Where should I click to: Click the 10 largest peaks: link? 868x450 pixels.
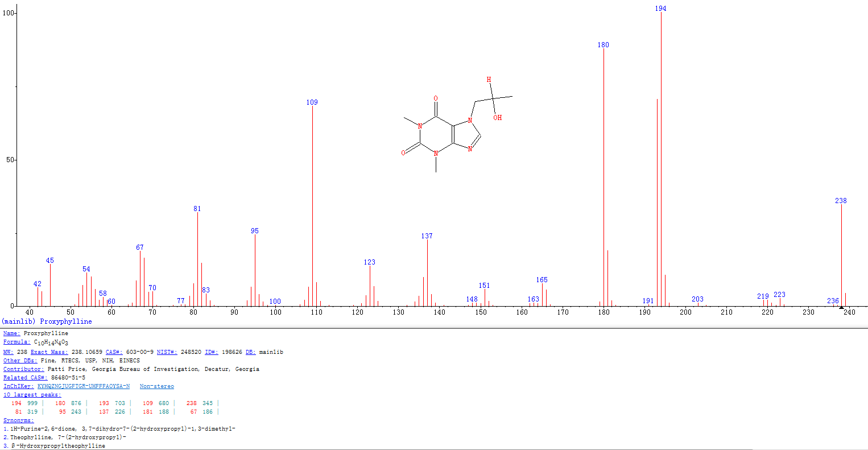pos(32,395)
